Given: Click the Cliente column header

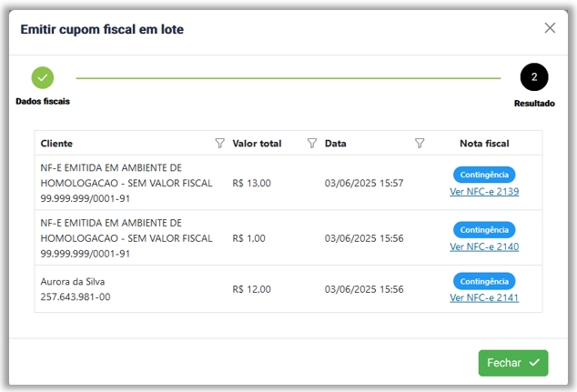Looking at the screenshot, I should point(57,144).
